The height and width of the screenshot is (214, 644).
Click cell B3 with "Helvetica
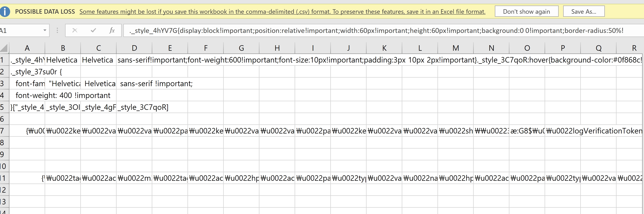click(x=63, y=84)
